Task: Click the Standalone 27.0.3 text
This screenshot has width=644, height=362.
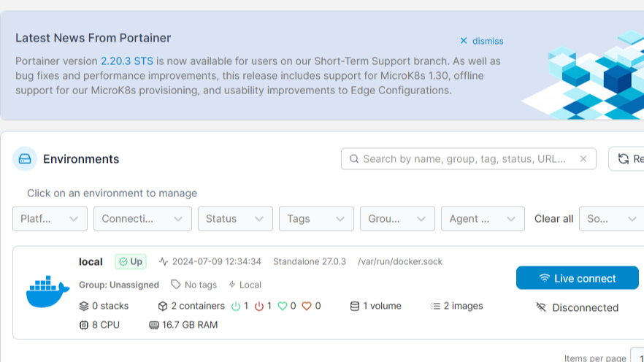Action: click(x=310, y=262)
